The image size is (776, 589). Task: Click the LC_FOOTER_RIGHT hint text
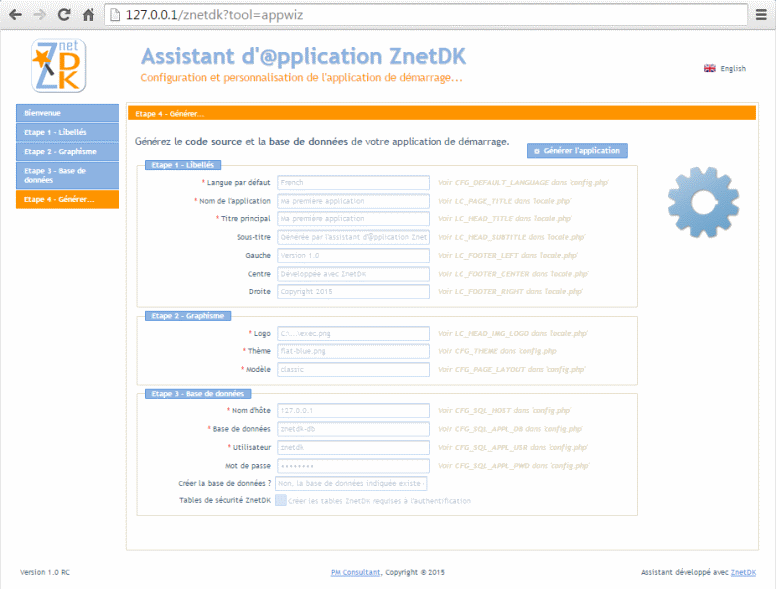(x=510, y=292)
